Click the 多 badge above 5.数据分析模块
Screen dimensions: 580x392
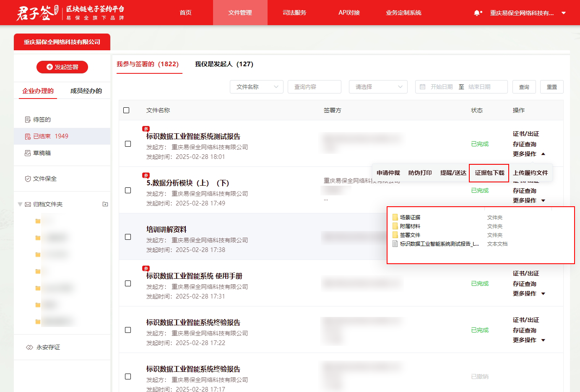pyautogui.click(x=146, y=175)
